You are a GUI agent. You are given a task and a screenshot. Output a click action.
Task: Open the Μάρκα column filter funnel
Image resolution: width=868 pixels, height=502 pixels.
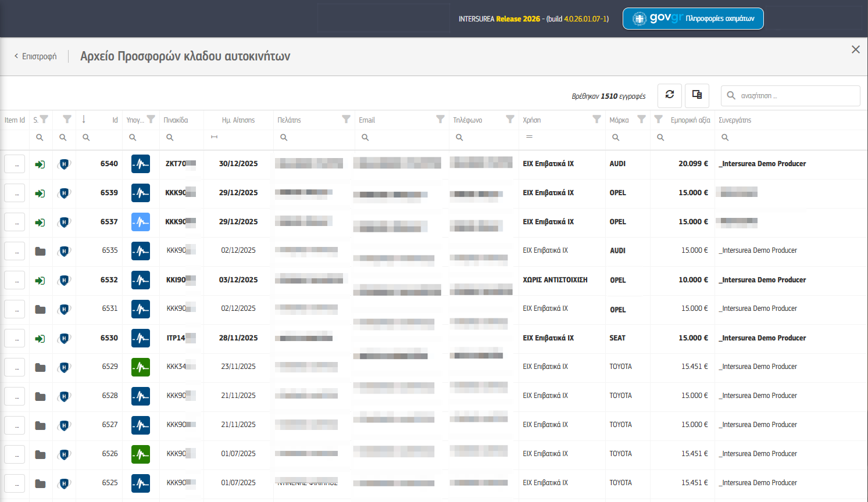point(641,119)
